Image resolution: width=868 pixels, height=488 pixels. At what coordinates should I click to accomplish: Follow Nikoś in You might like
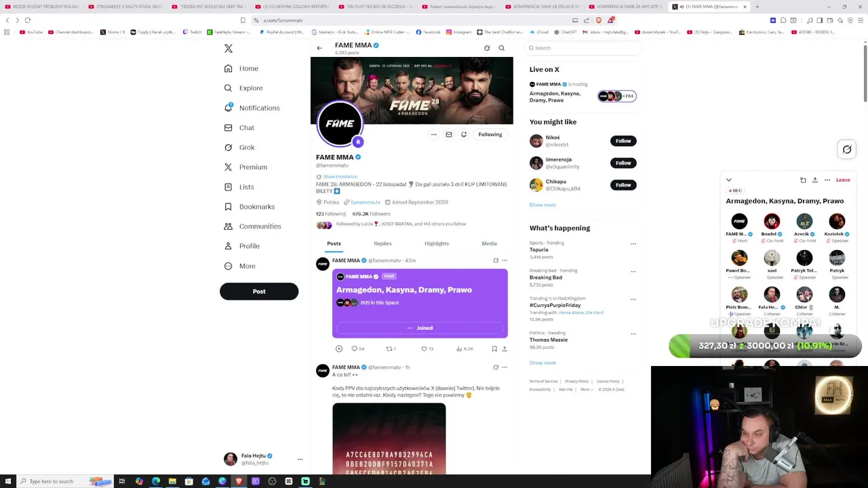tap(623, 141)
